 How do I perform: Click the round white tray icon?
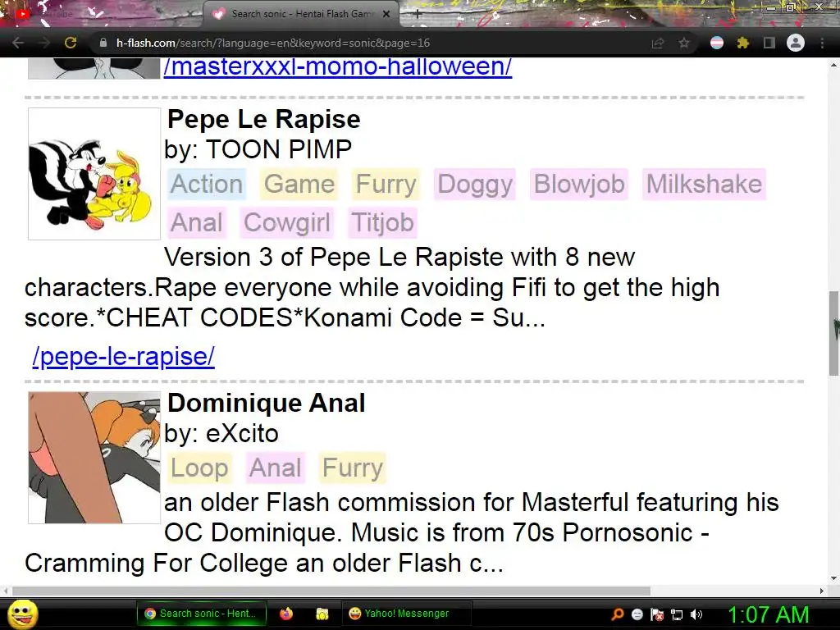point(637,614)
